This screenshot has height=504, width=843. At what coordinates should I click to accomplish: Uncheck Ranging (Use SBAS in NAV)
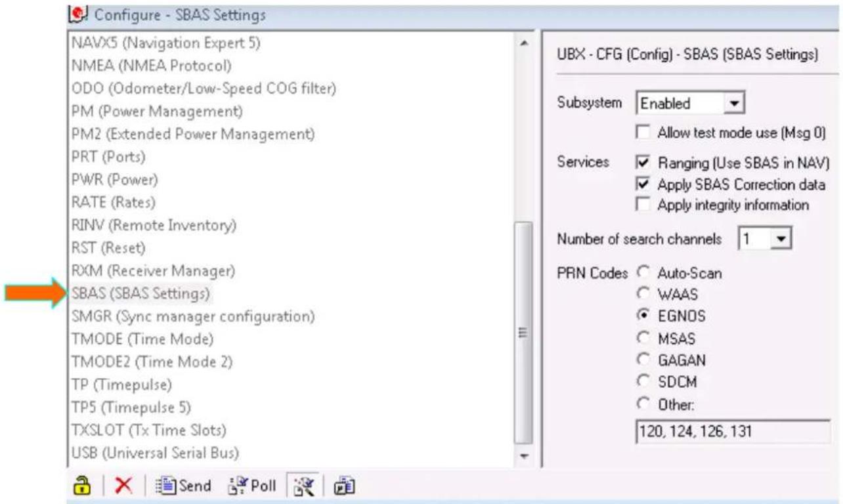[643, 162]
